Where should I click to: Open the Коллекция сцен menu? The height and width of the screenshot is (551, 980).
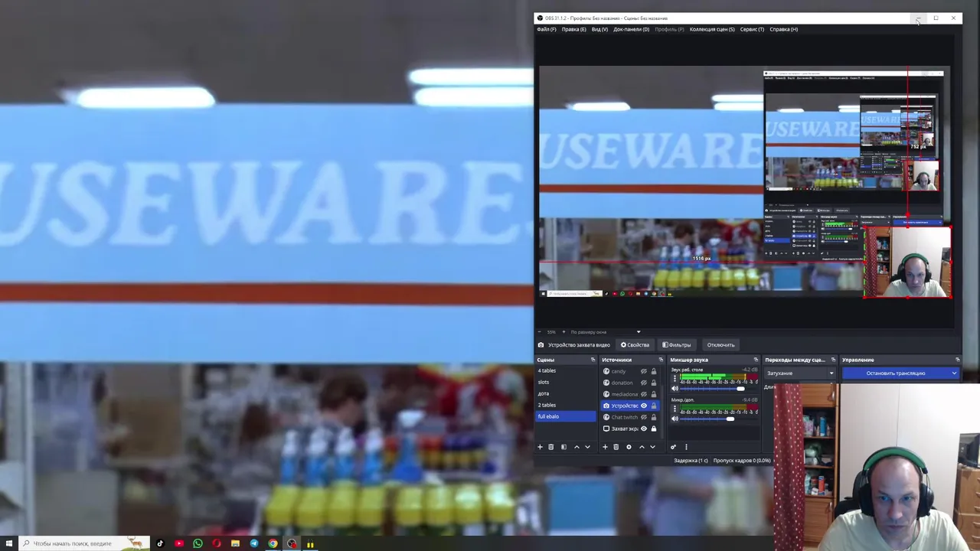pyautogui.click(x=712, y=29)
